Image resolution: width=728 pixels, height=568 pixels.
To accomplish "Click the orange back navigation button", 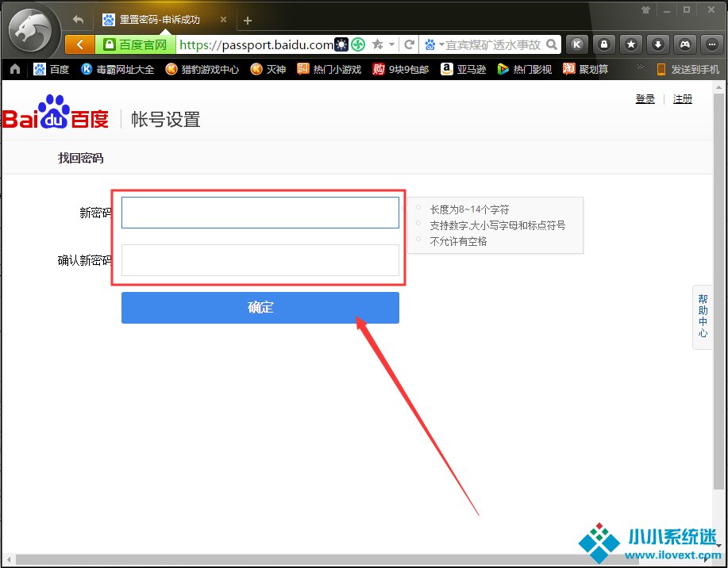I will 79,44.
